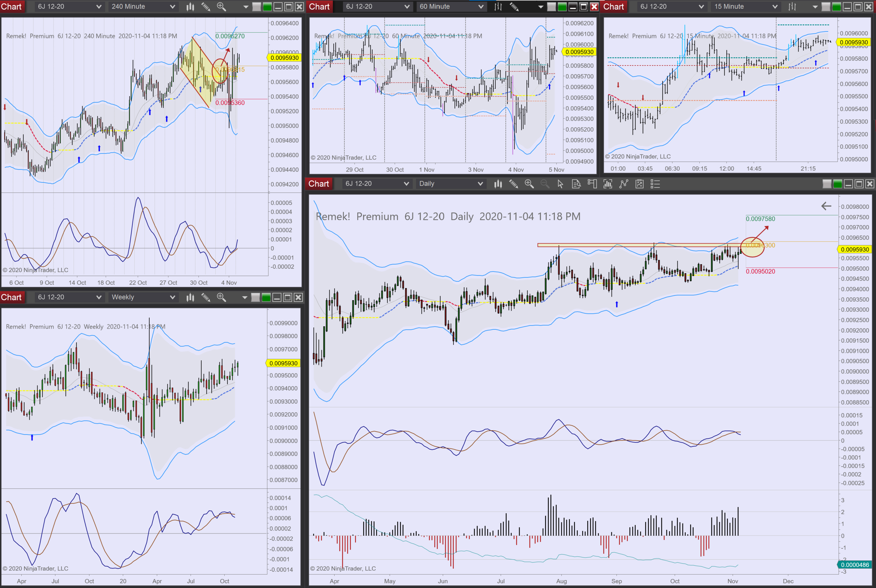Click Zoom In magnifier in Daily chart
The height and width of the screenshot is (588, 876).
(x=529, y=184)
